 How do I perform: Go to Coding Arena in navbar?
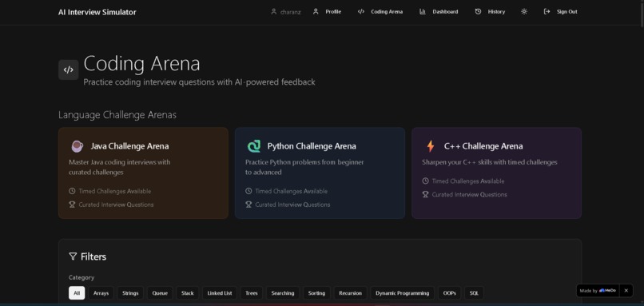pos(380,11)
